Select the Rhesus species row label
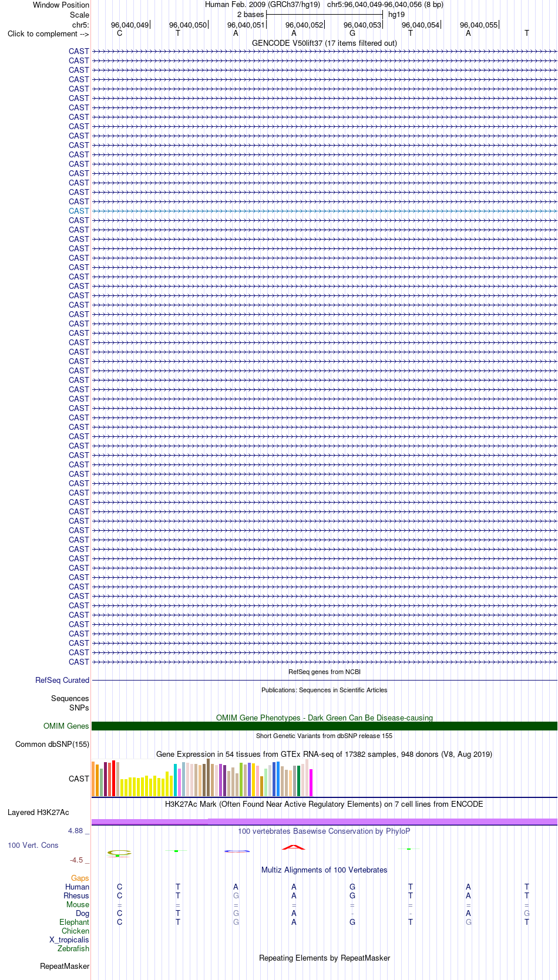The height and width of the screenshot is (980, 558). tap(76, 895)
